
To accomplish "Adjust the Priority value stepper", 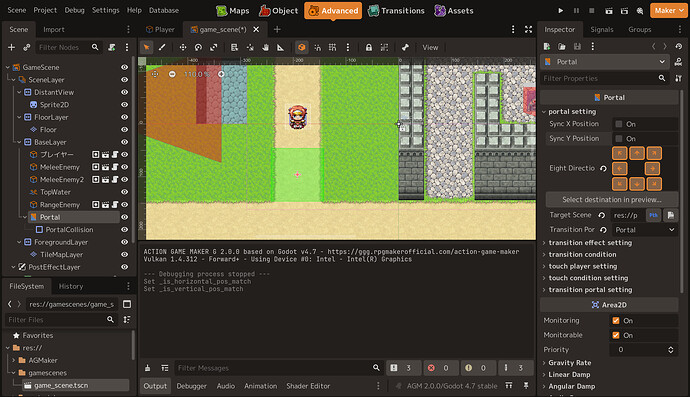I will 671,350.
